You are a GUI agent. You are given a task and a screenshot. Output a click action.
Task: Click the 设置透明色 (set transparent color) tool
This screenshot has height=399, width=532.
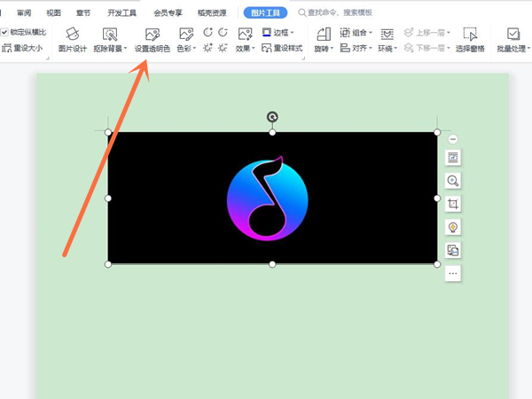click(x=152, y=41)
